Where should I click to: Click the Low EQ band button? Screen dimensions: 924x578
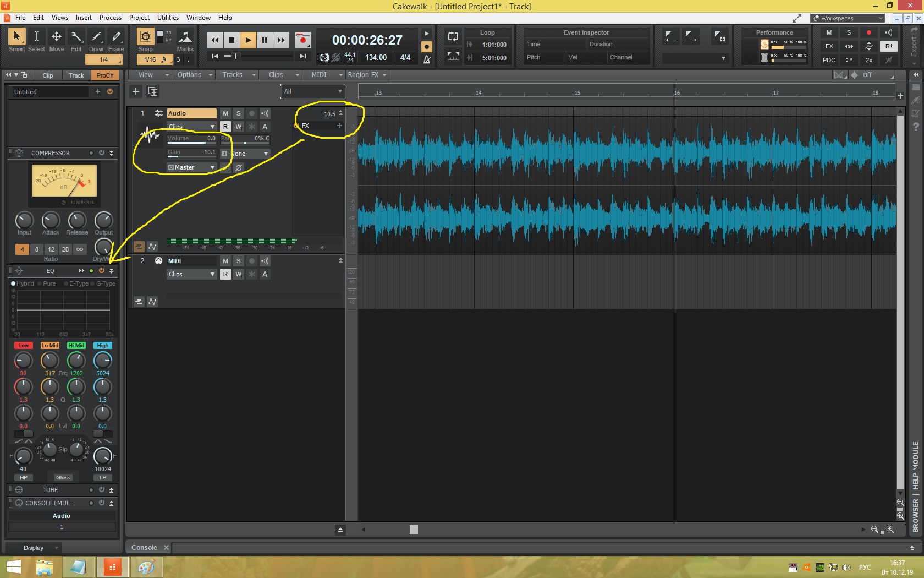[23, 346]
